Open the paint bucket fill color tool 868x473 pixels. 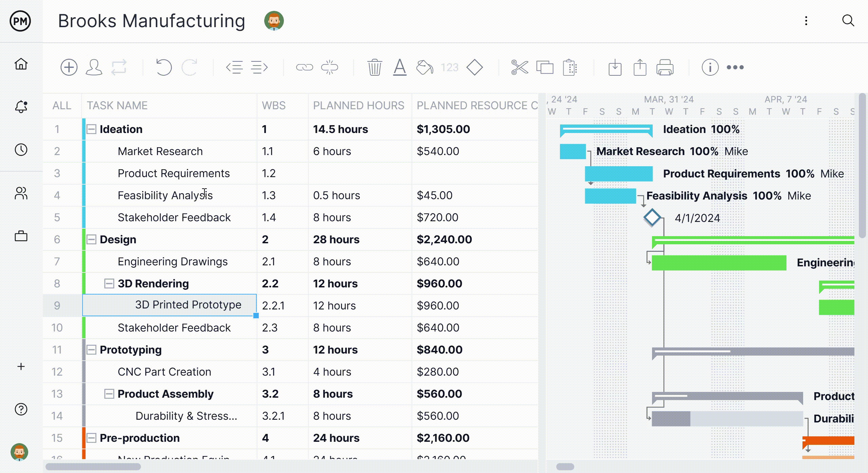point(424,67)
